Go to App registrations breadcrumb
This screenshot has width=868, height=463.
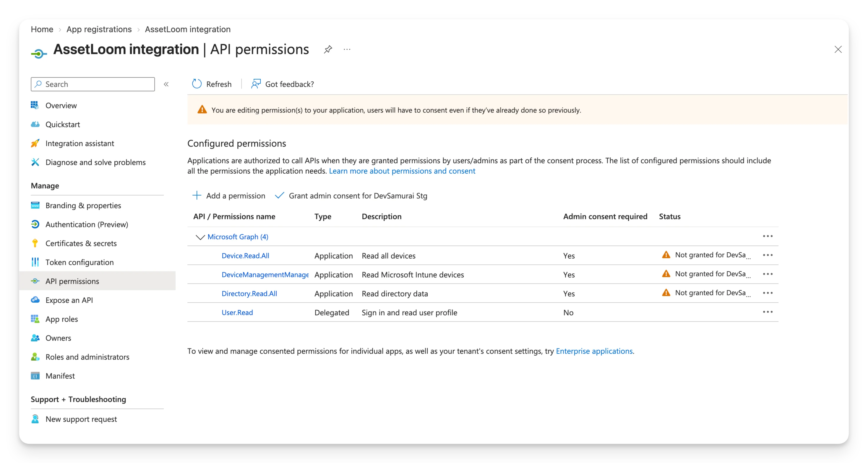[x=99, y=29]
